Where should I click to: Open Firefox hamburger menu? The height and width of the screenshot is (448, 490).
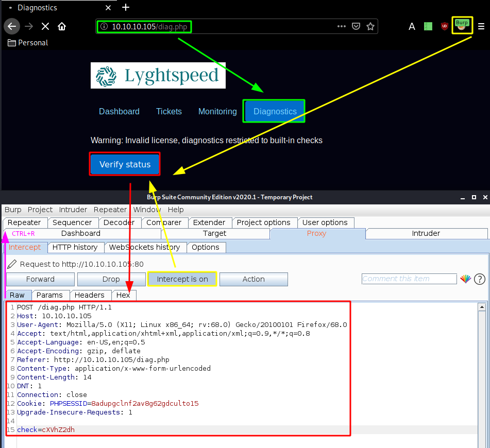[x=481, y=27]
